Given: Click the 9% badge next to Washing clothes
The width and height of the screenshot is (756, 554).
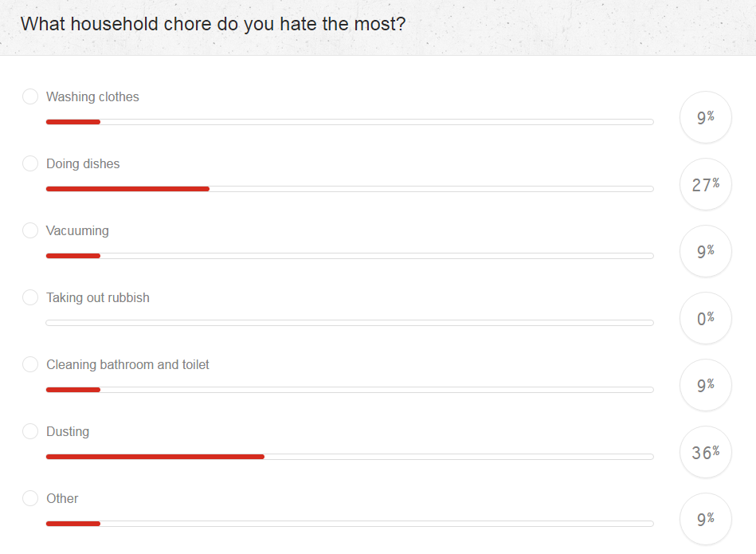Looking at the screenshot, I should pyautogui.click(x=704, y=117).
